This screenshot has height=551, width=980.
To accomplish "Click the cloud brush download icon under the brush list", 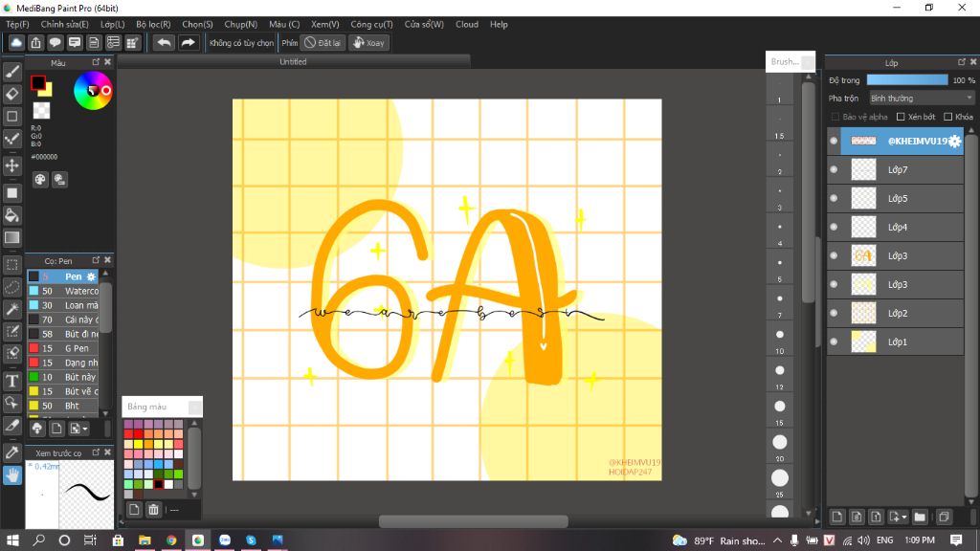I will click(37, 428).
